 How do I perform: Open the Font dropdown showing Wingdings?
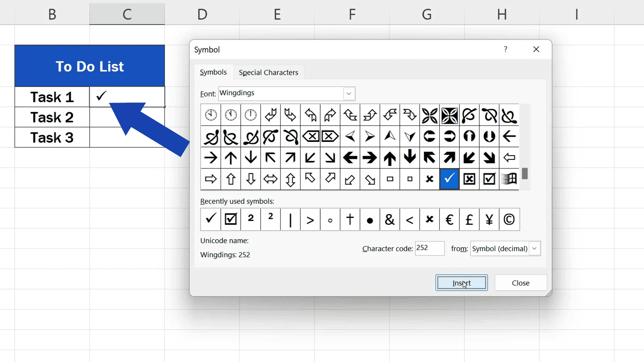pyautogui.click(x=348, y=93)
